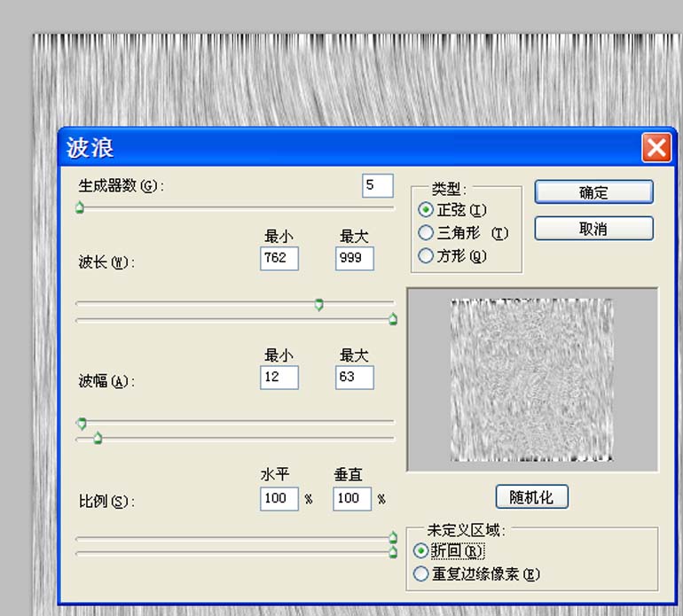
Task: Click the 比例 horizontal slider handle
Action: tap(393, 537)
